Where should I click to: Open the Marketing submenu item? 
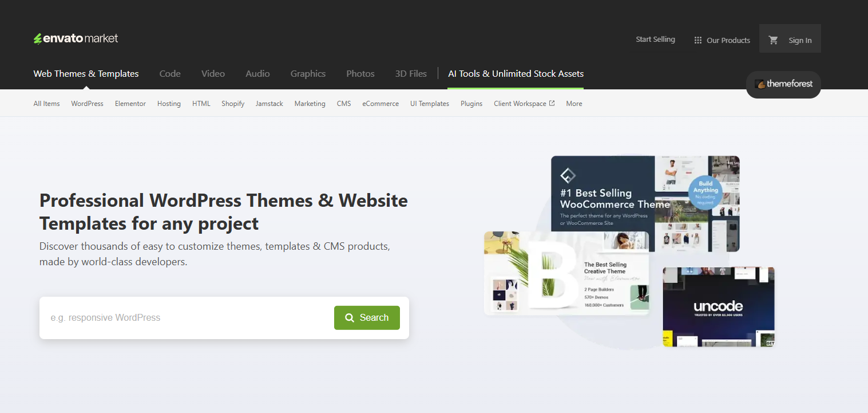tap(310, 104)
